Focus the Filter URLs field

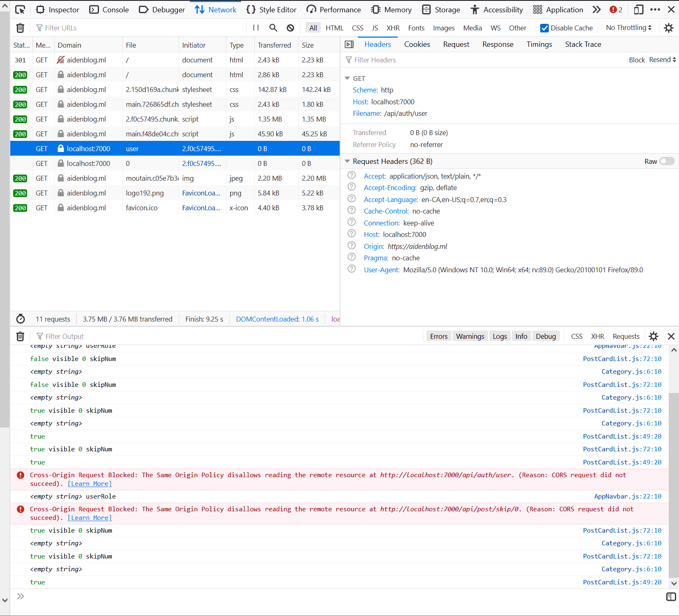[140, 28]
